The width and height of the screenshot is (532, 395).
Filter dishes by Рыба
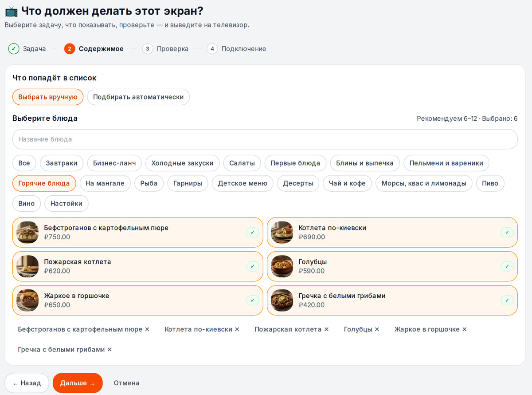pos(149,183)
